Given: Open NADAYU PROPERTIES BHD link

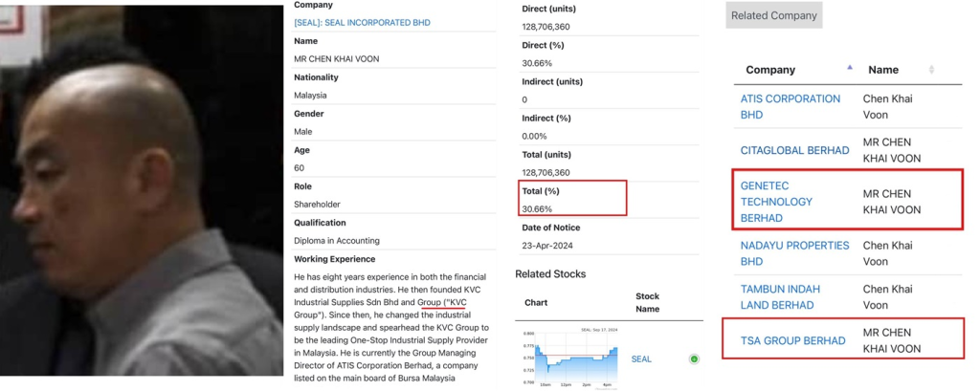Looking at the screenshot, I should pyautogui.click(x=794, y=252).
